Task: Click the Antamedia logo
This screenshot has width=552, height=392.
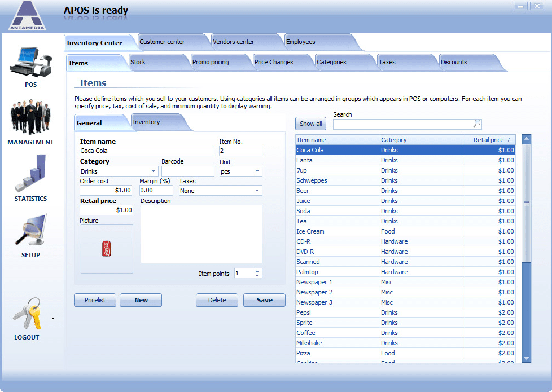Action: pyautogui.click(x=28, y=16)
